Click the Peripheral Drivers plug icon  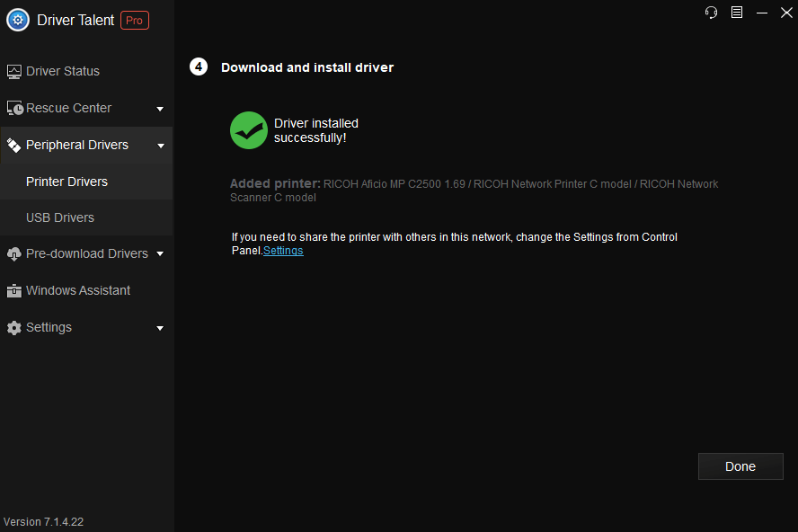[x=13, y=145]
